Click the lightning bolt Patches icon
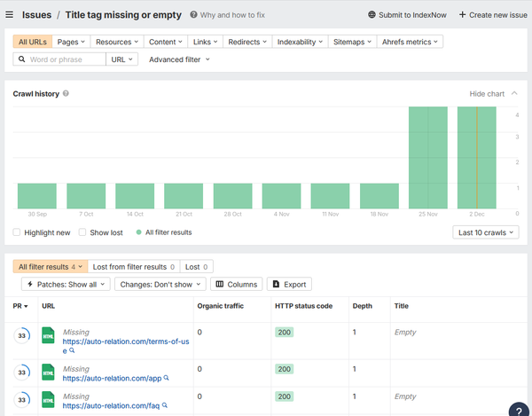The width and height of the screenshot is (532, 416). (x=30, y=284)
